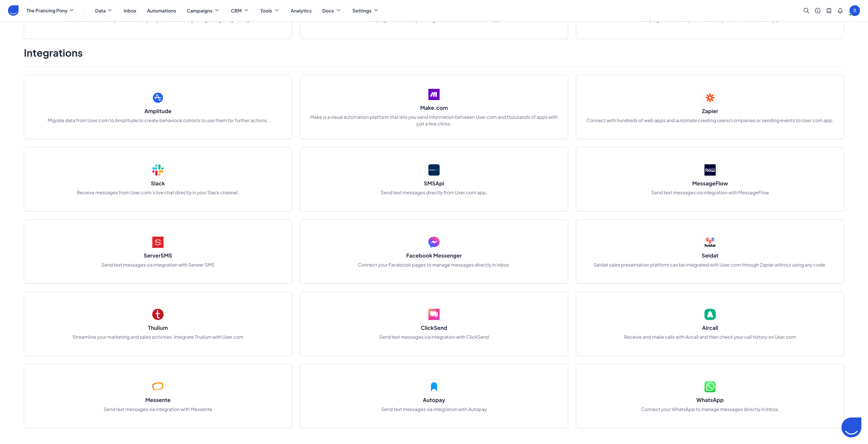868x444 pixels.
Task: Click 'Send text messages via integration with Autopay'
Action: tap(434, 409)
